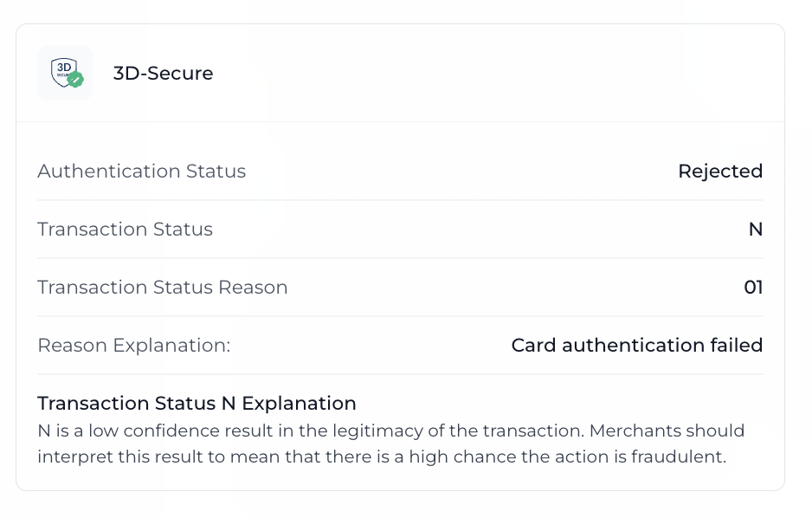Click the green checkmark badge on the shield

pos(76,80)
